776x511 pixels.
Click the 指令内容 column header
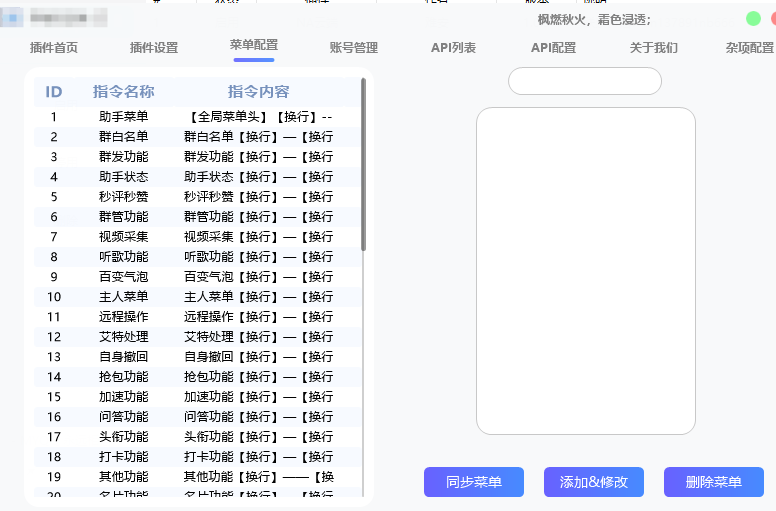258,92
